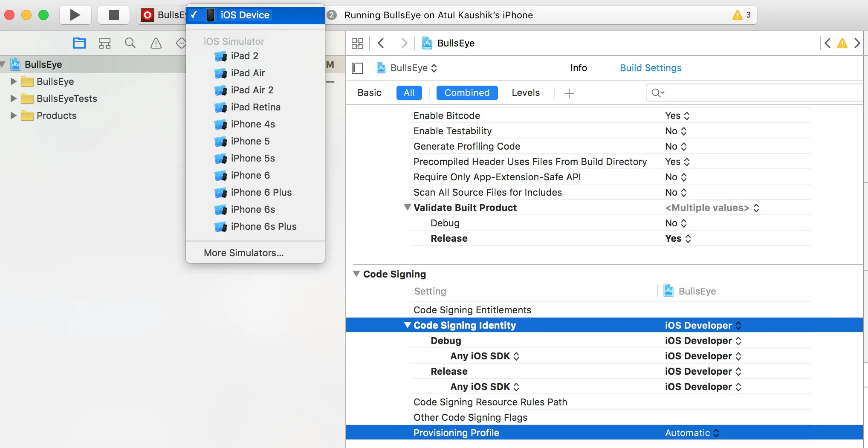Viewport: 868px width, 448px height.
Task: Open the Find navigator magnifier icon
Action: point(130,43)
